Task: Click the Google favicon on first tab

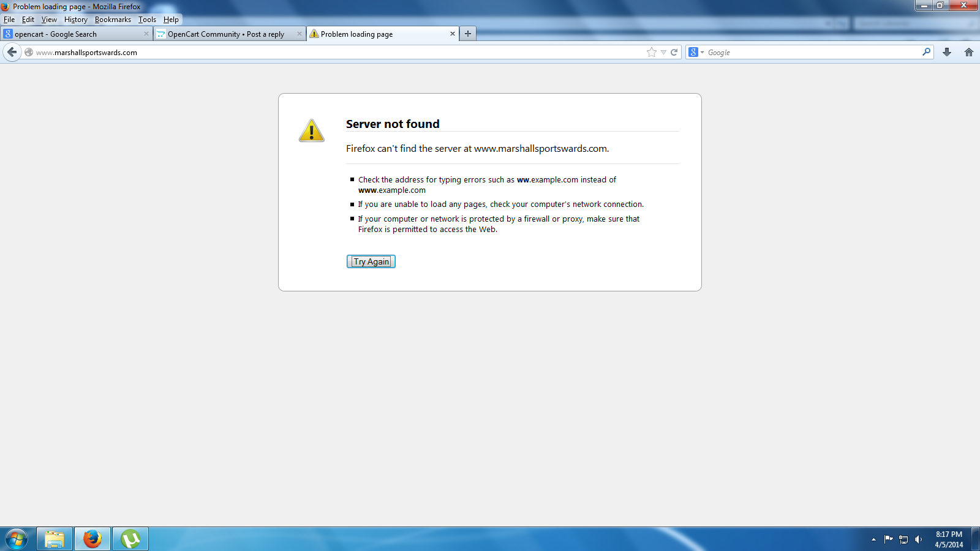Action: pyautogui.click(x=8, y=34)
